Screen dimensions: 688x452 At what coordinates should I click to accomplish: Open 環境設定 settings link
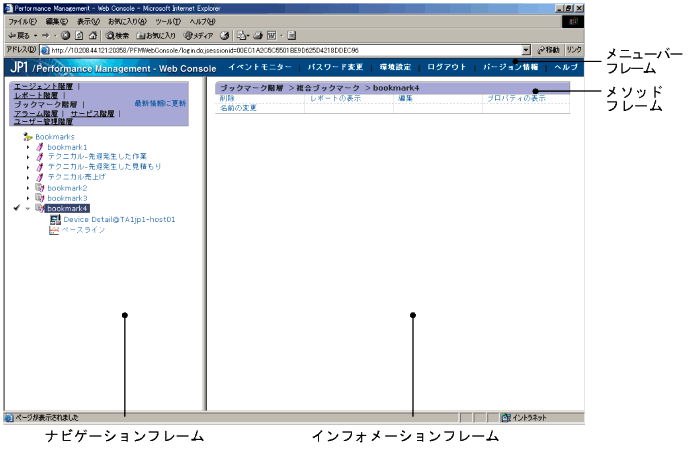(395, 67)
